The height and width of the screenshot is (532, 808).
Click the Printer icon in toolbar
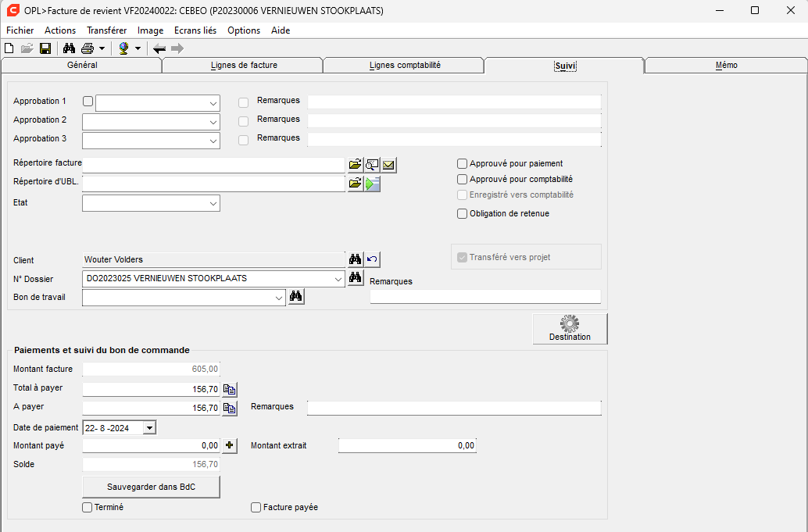click(x=88, y=48)
